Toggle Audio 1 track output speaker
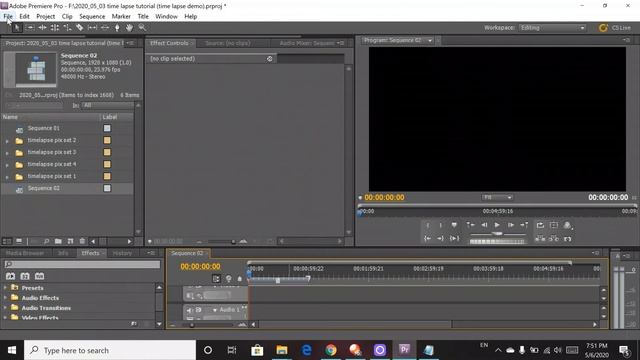 click(189, 310)
